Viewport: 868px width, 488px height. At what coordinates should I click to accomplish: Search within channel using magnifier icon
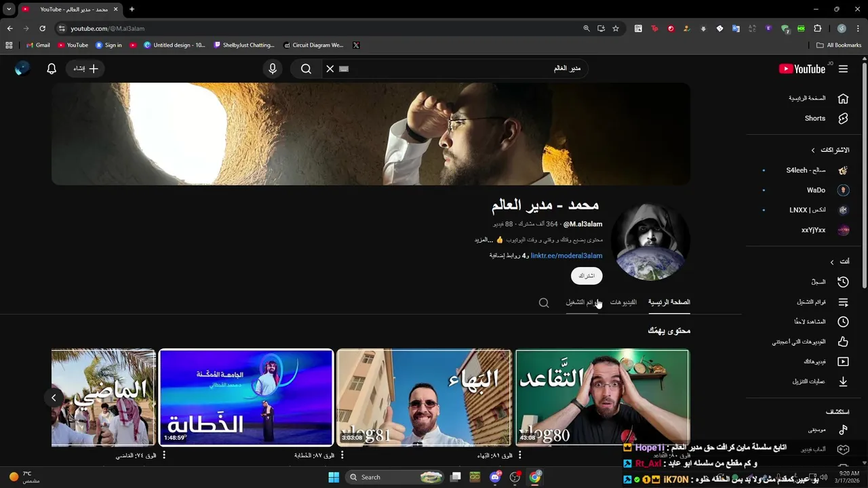point(544,302)
